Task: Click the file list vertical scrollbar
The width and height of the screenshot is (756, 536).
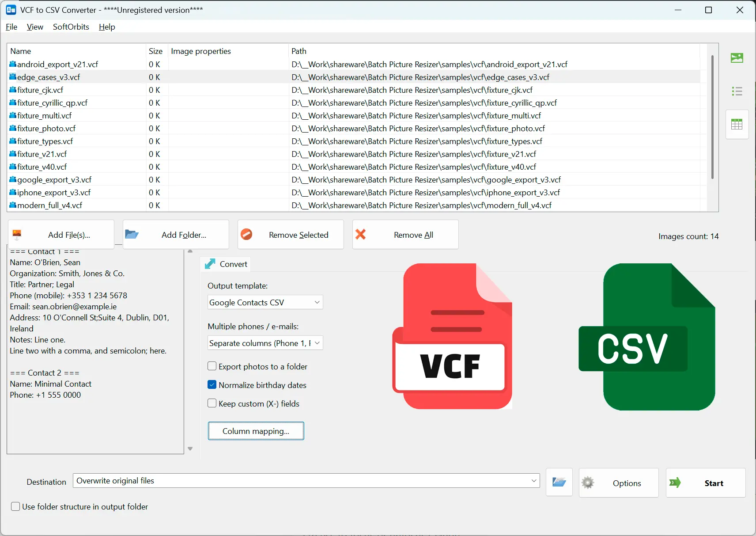Action: (x=712, y=117)
